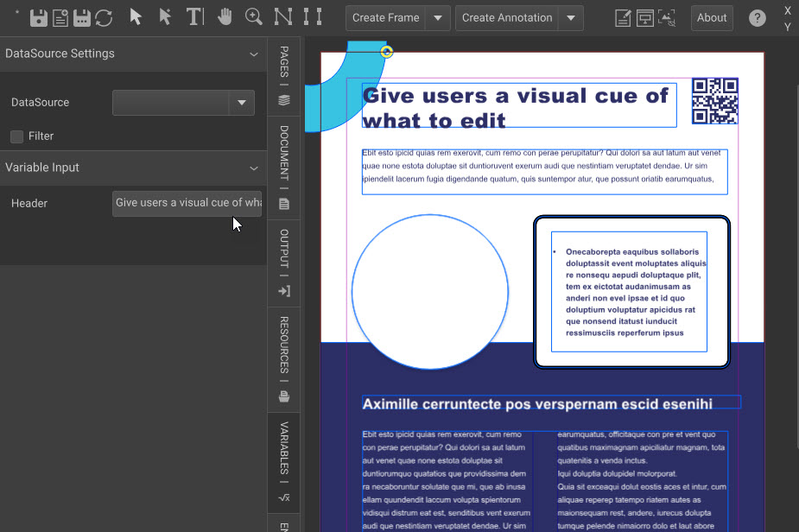This screenshot has height=532, width=799.
Task: Click the refresh arrows icon in toolbar
Action: point(104,17)
